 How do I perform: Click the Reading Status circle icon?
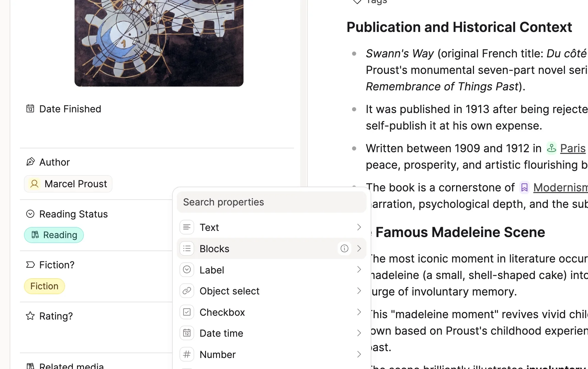click(x=30, y=214)
